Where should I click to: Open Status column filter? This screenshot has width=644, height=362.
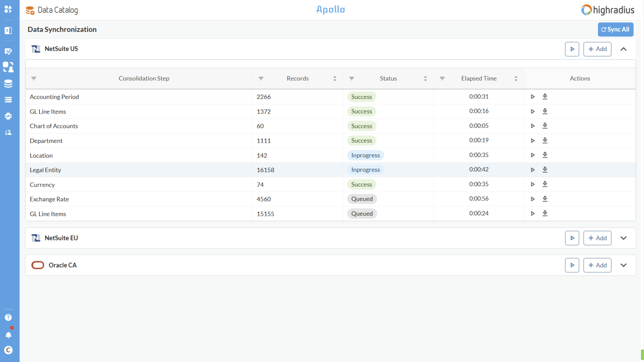[x=352, y=78]
